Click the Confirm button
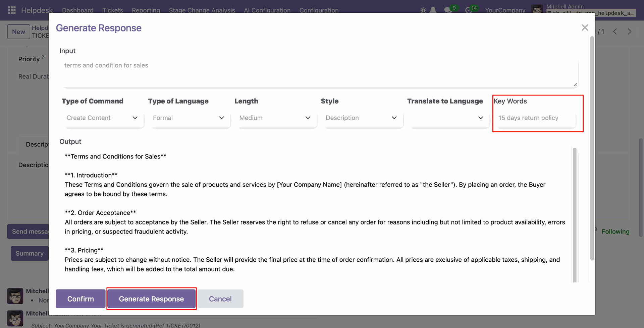The width and height of the screenshot is (644, 328). [x=80, y=299]
